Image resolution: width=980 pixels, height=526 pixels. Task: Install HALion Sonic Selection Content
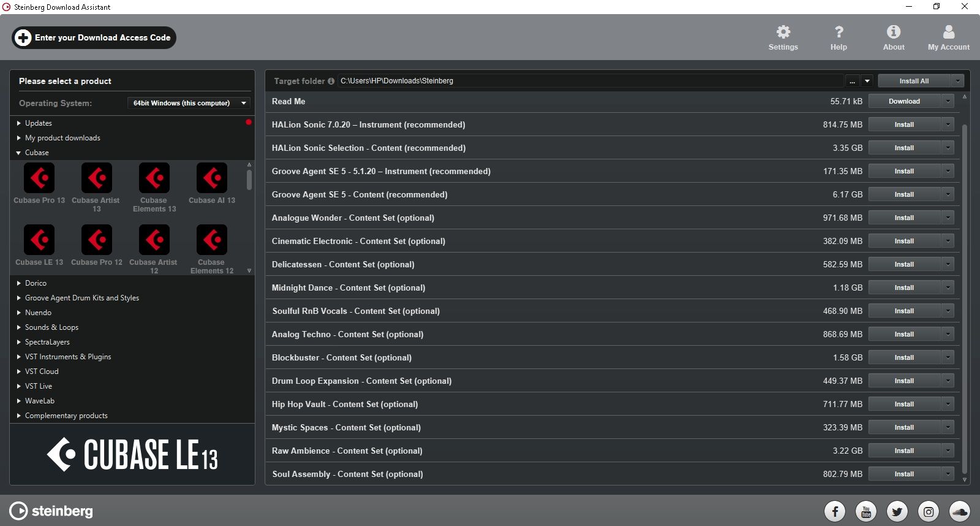pyautogui.click(x=904, y=148)
